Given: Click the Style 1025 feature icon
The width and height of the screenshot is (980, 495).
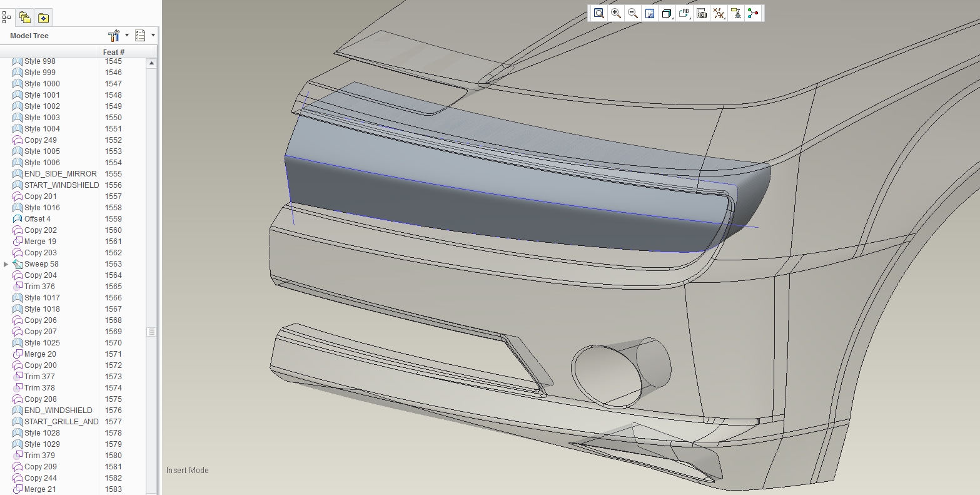Looking at the screenshot, I should coord(18,343).
